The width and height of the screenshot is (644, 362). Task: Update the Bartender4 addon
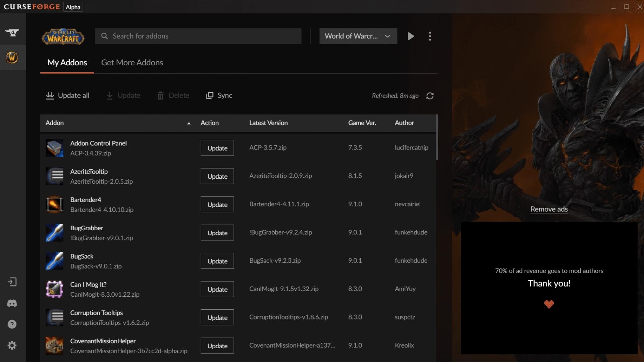tap(217, 204)
